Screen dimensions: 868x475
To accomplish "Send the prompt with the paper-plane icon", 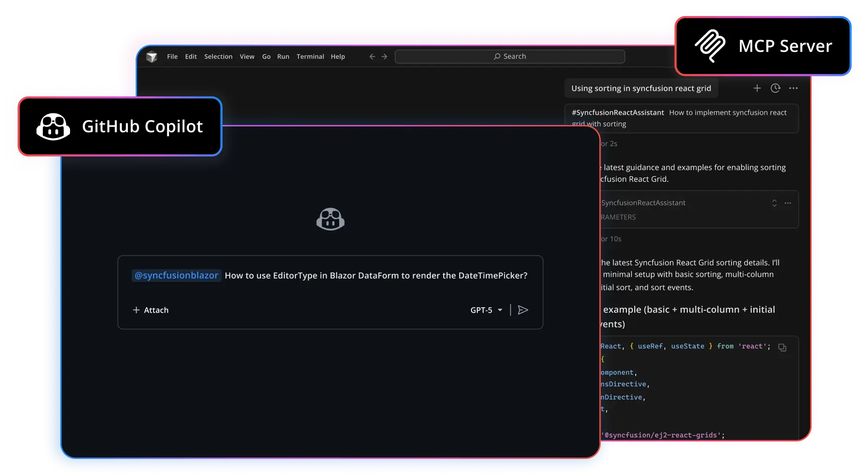I will pyautogui.click(x=523, y=310).
